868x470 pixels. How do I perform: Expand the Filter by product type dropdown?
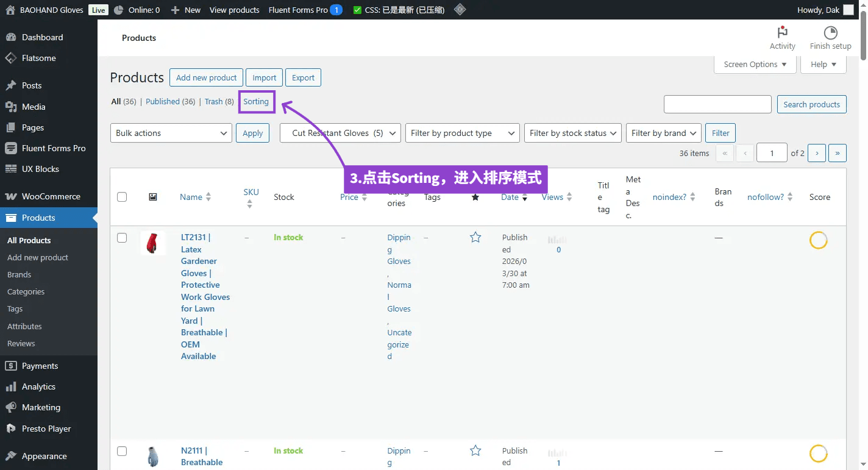coord(462,133)
